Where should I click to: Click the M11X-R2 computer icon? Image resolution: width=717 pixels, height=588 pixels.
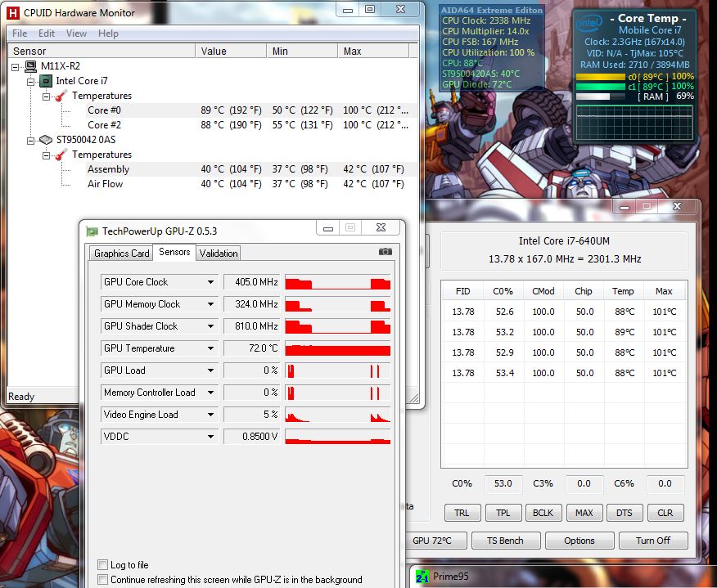click(30, 66)
